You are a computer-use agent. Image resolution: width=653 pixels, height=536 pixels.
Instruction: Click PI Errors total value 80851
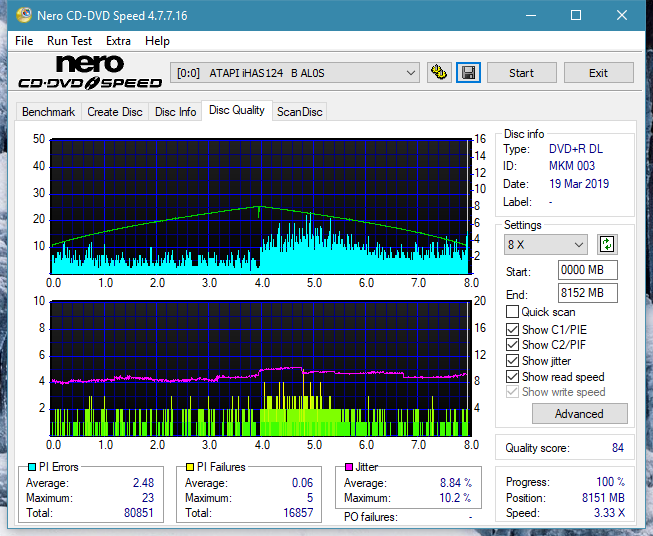(x=139, y=513)
